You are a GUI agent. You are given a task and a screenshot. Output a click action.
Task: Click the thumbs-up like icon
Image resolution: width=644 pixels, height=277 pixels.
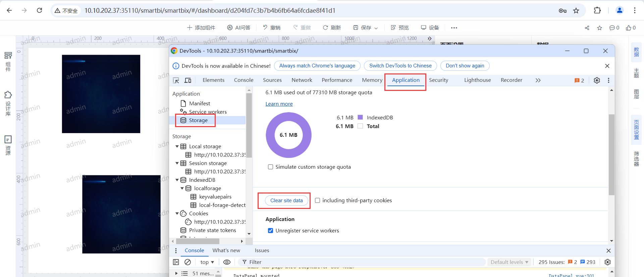coord(629,28)
